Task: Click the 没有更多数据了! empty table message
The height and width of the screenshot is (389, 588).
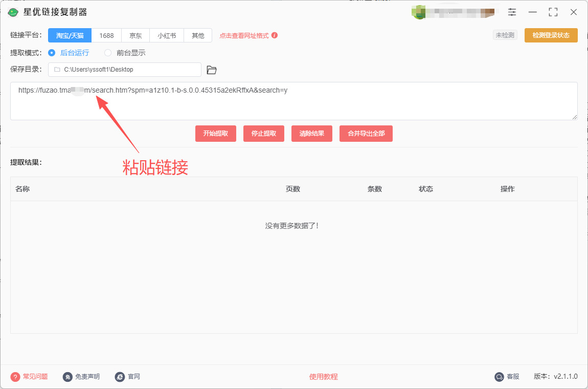Action: [x=292, y=226]
